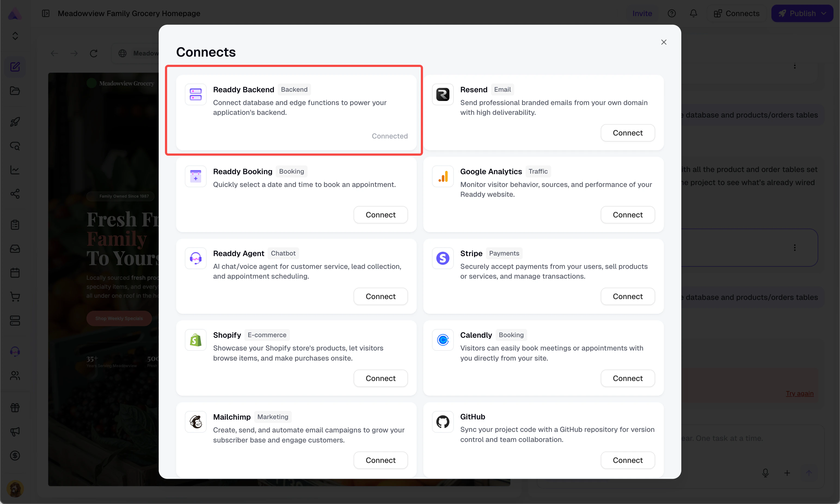Click the Invite link
This screenshot has height=504, width=840.
pos(642,14)
